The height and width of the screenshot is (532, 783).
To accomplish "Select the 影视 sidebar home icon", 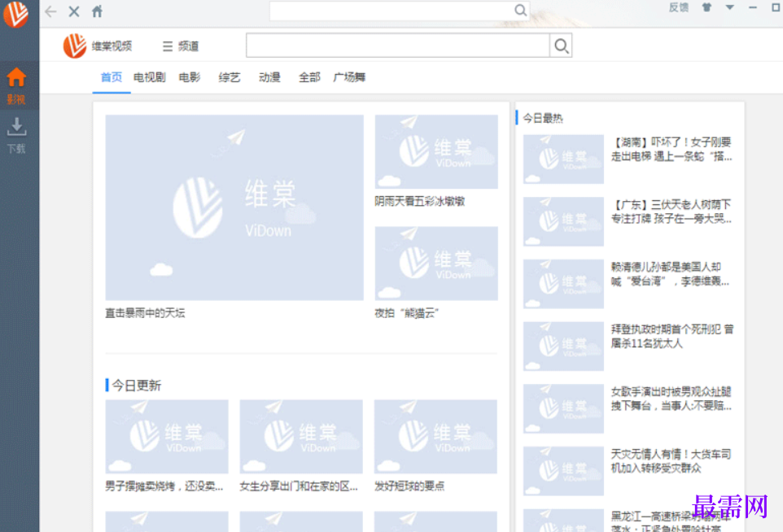I will tap(16, 86).
